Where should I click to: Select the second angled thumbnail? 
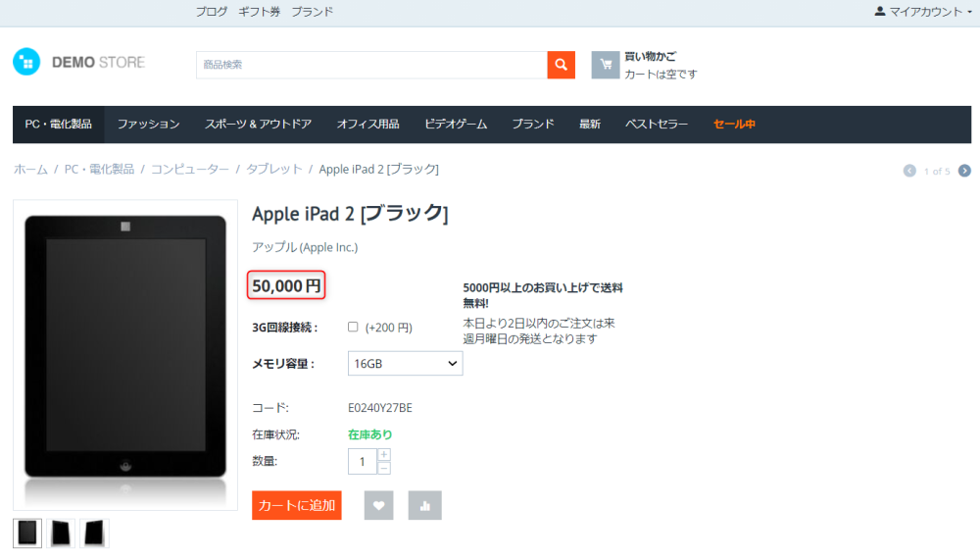pyautogui.click(x=61, y=534)
